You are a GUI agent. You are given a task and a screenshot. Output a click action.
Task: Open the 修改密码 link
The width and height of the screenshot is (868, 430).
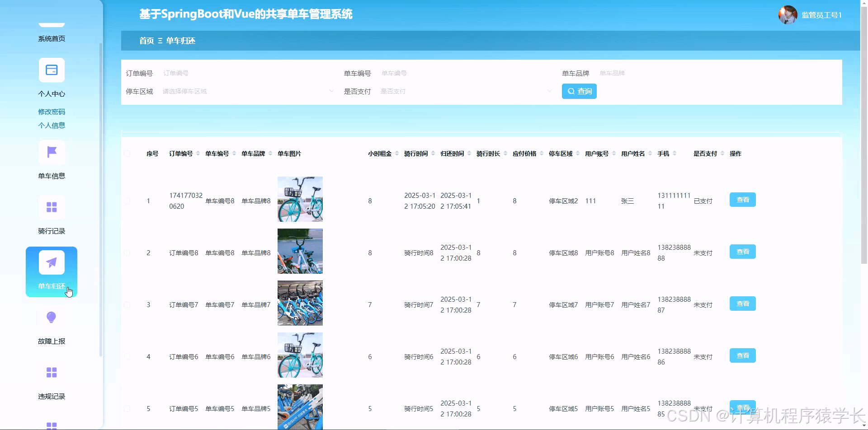coord(52,112)
